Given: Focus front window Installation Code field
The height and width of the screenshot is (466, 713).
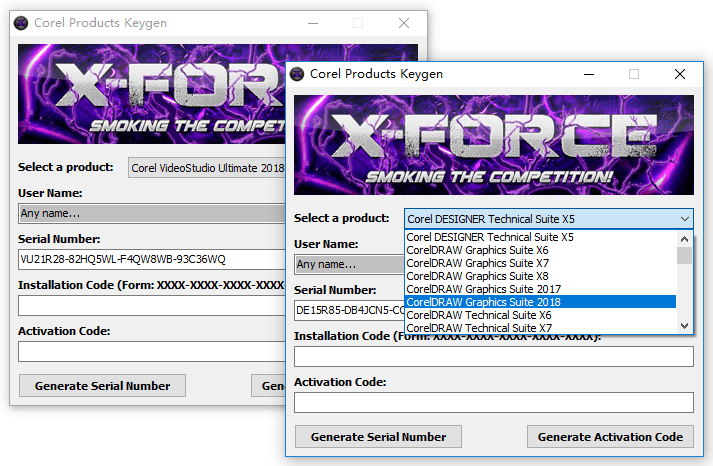Looking at the screenshot, I should [x=494, y=356].
